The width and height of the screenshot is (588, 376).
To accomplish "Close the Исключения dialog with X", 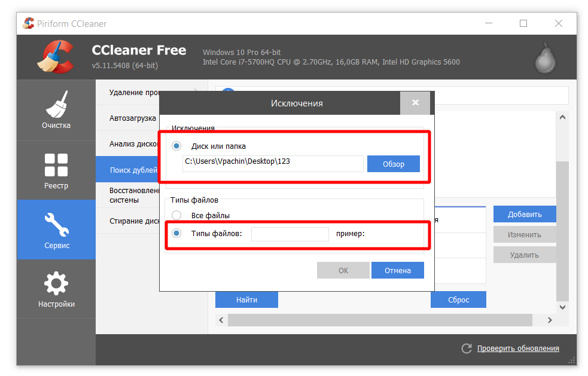I will pos(415,103).
